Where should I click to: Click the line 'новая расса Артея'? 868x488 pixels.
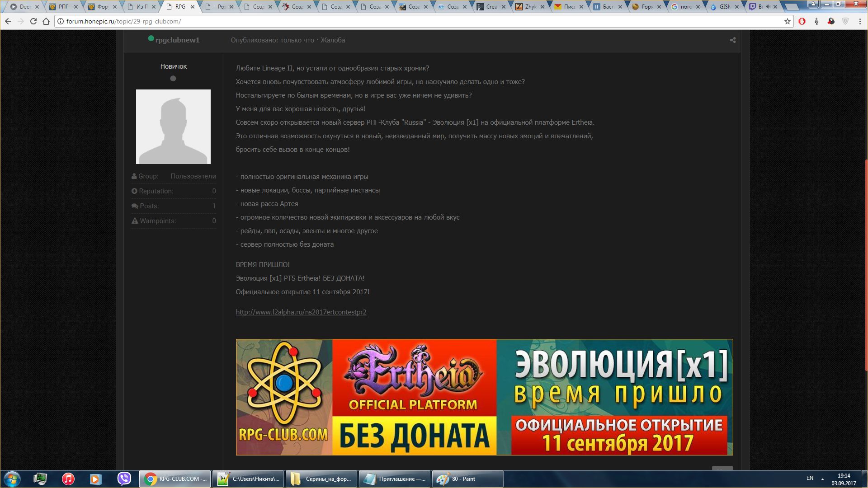(267, 204)
